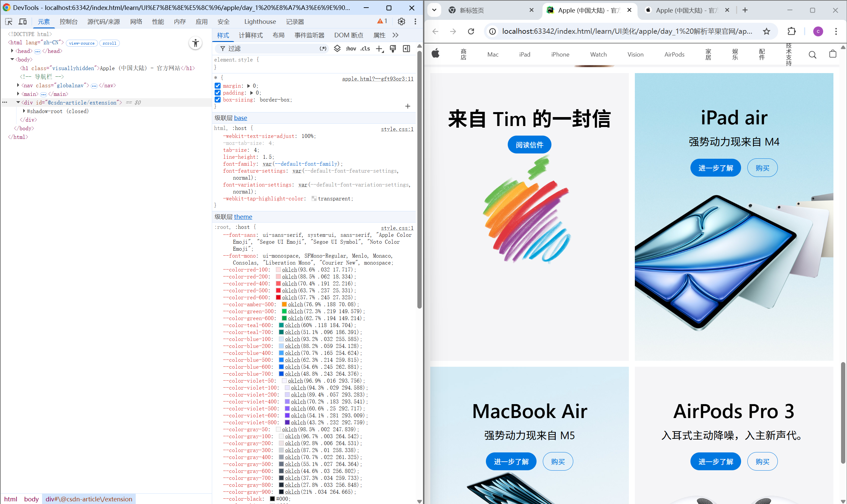
Task: Click the browser address bar URL
Action: pos(627,32)
